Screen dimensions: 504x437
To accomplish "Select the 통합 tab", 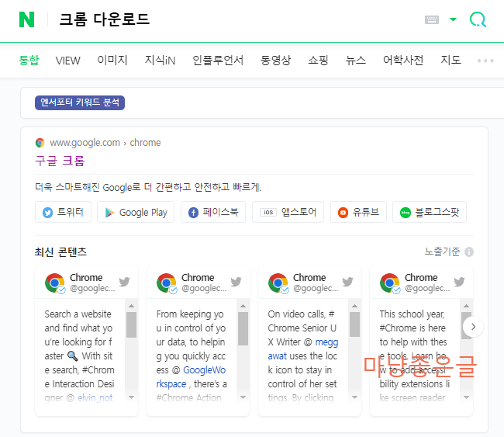I will [29, 61].
